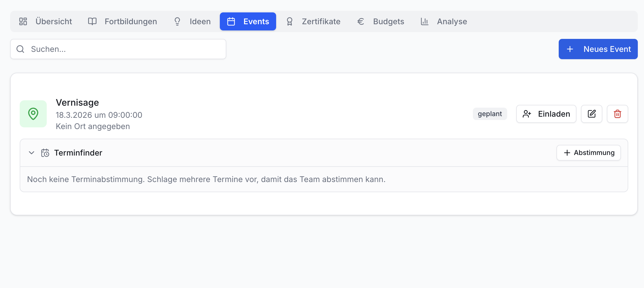Click the magnifier search icon
The height and width of the screenshot is (288, 644).
(x=20, y=49)
